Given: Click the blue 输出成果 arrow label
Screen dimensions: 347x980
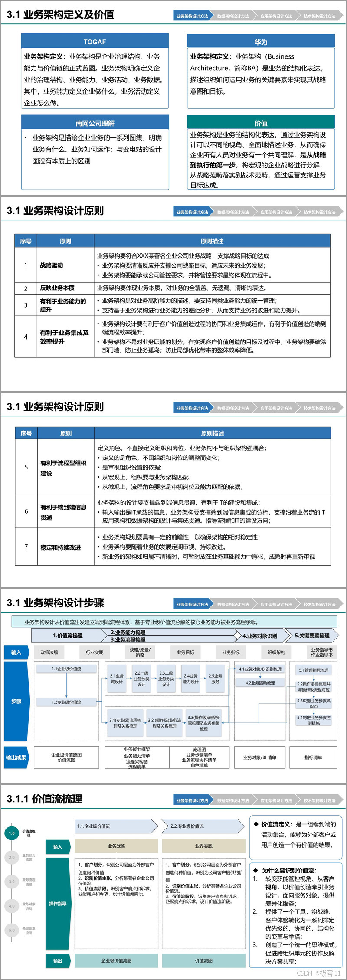Looking at the screenshot, I should [x=16, y=757].
